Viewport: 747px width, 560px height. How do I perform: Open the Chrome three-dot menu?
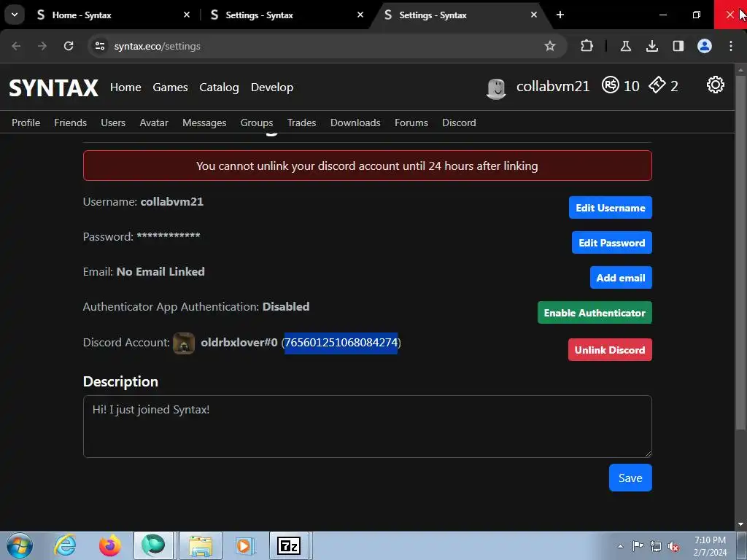pyautogui.click(x=731, y=46)
